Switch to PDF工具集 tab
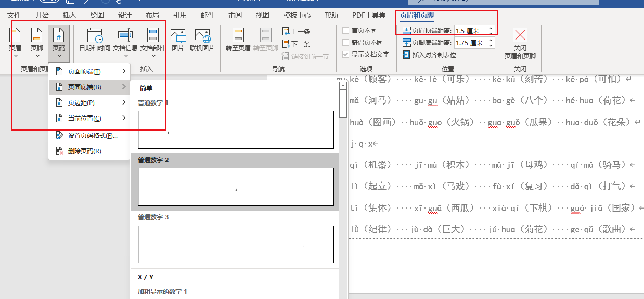The height and width of the screenshot is (299, 644). (x=369, y=15)
